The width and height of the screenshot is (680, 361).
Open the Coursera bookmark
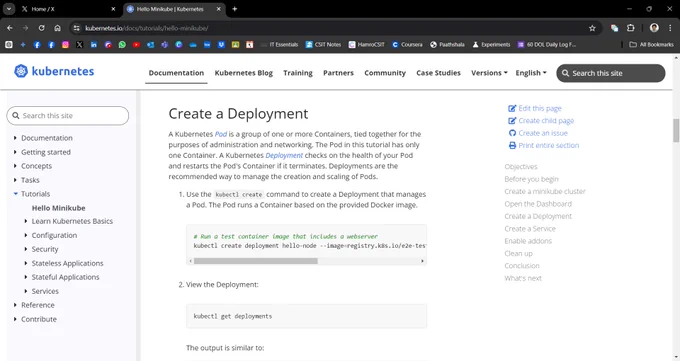point(407,45)
